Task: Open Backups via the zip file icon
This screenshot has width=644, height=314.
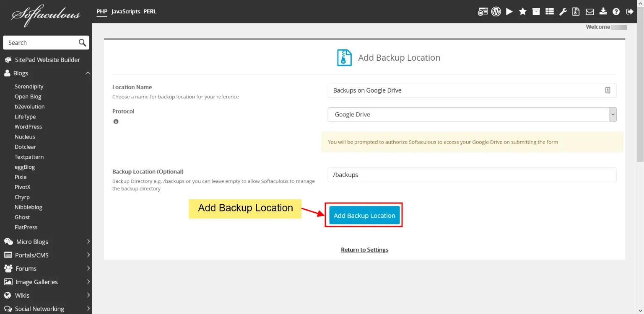Action: [x=576, y=11]
